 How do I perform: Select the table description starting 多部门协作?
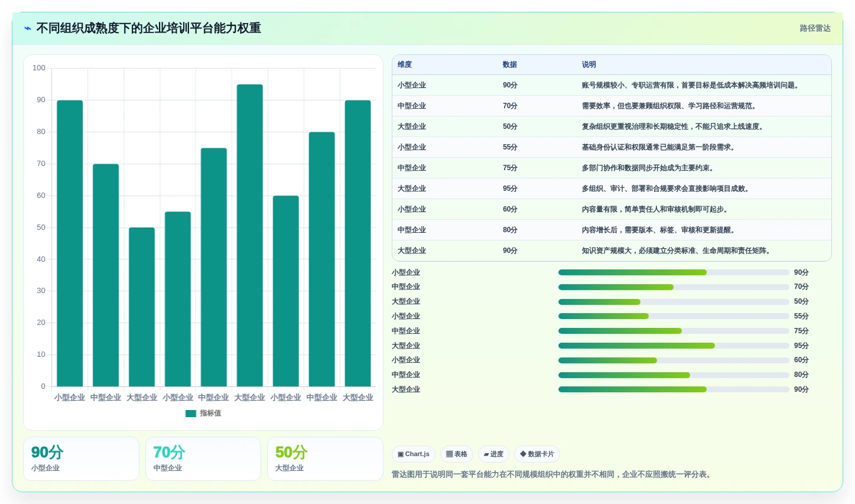649,168
